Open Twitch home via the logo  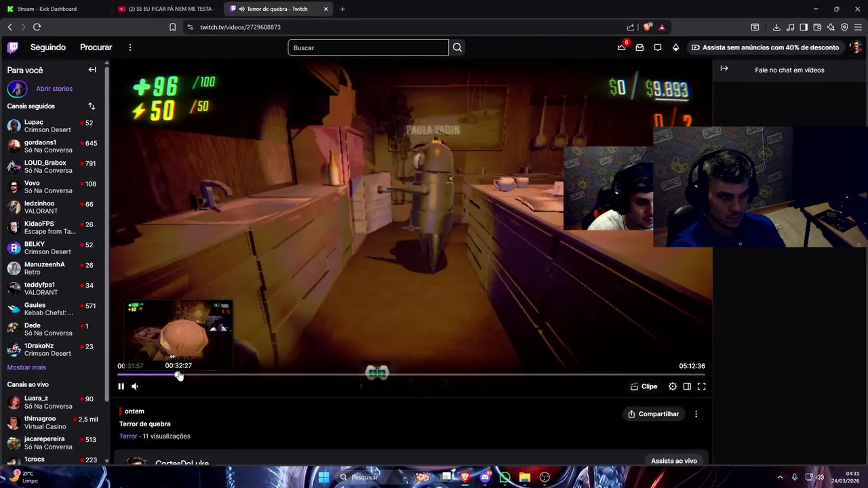tap(13, 47)
